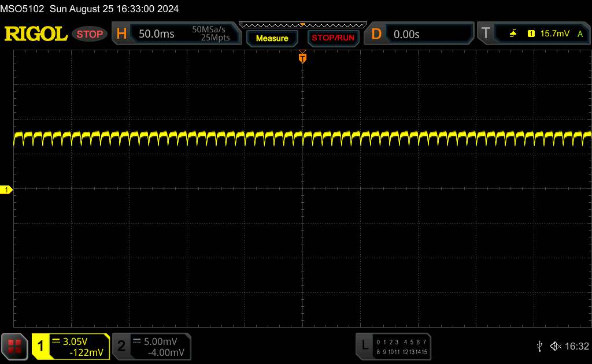Click the rising edge trigger icon
Viewport: 592px width, 364px height.
513,34
